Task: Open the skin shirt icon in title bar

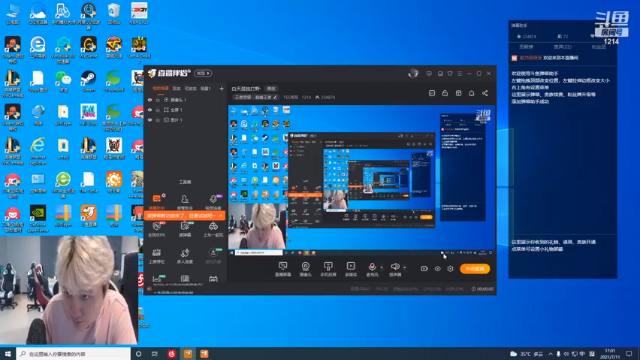Action: coord(450,73)
